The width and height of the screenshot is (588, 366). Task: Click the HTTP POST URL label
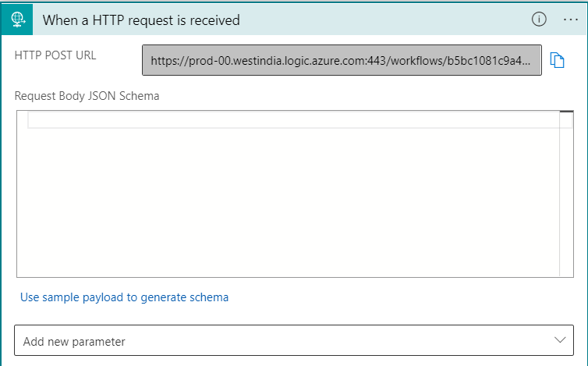coord(55,55)
